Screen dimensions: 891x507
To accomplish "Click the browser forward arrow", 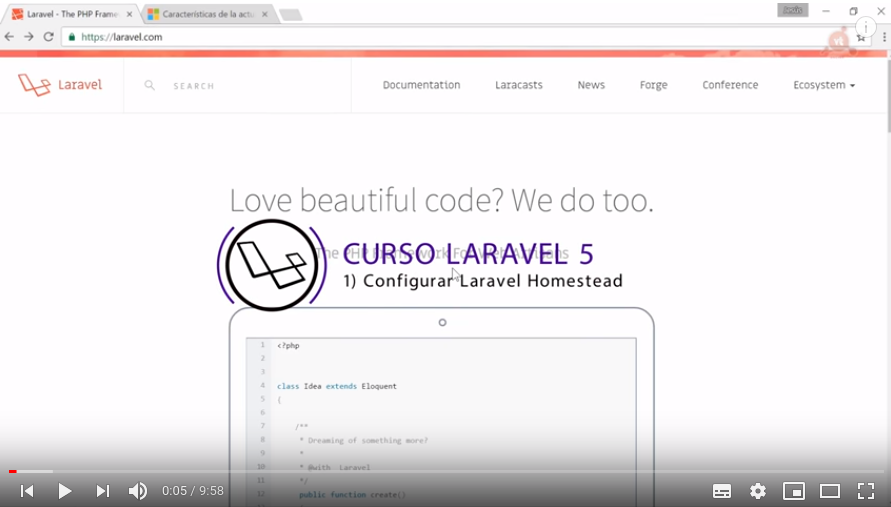I will (x=28, y=37).
